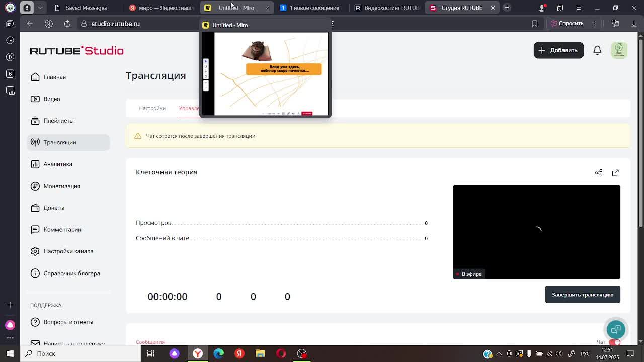Viewport: 644px width, 362px height.
Task: Open browser profile icon with red dot
Action: coord(542,8)
